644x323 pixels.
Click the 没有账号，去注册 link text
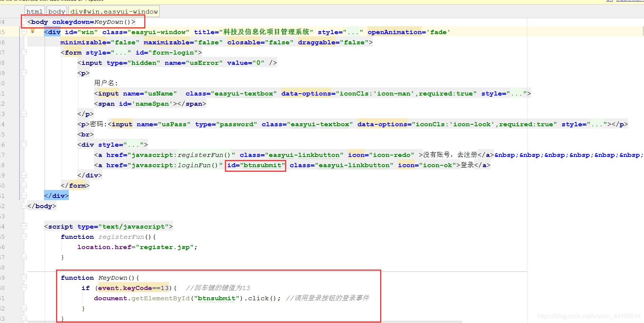(450, 155)
